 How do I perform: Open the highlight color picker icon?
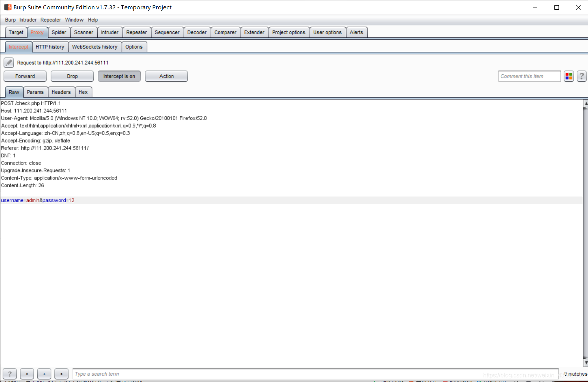click(x=569, y=76)
